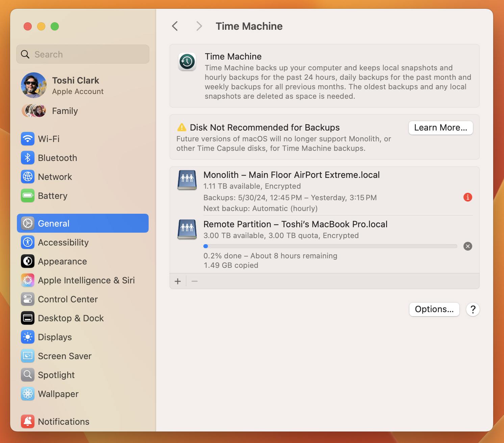The image size is (504, 443).
Task: Open Toshi Clark Apple Account
Action: (83, 85)
